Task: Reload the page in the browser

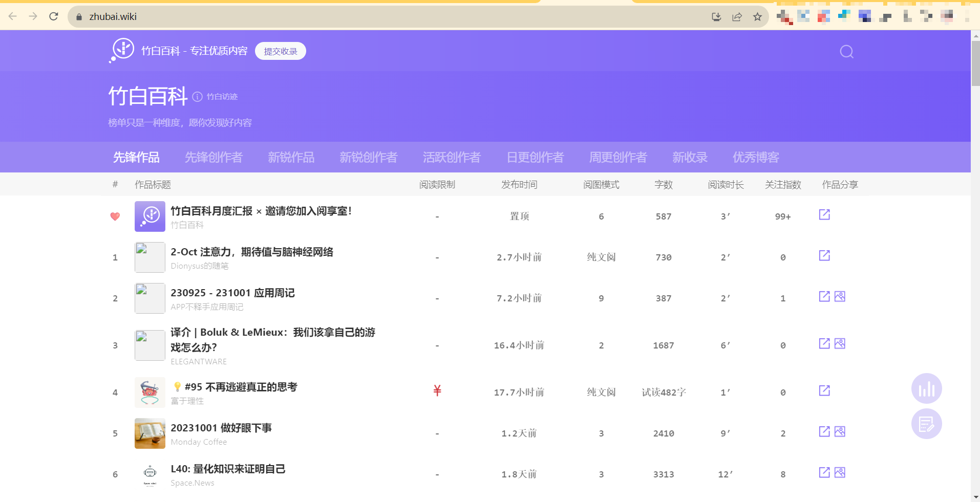Action: coord(54,16)
